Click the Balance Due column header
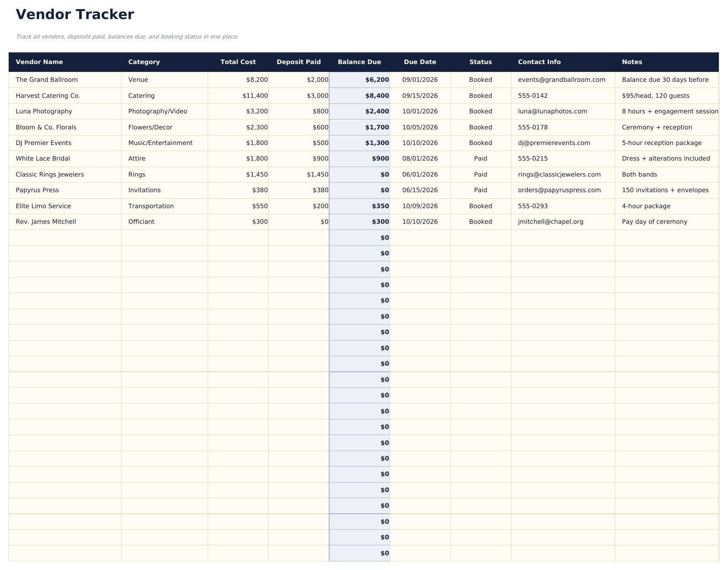 (359, 62)
